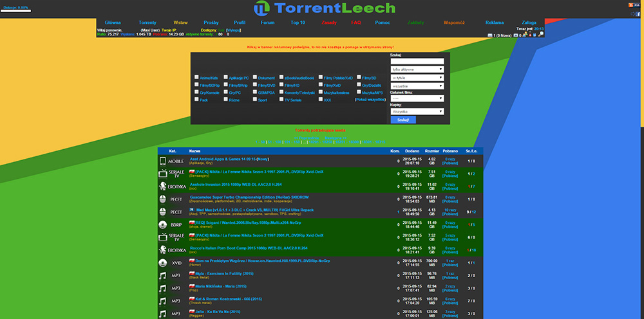Click the magnifier search icon in user bar
The width and height of the screenshot is (644, 319).
pyautogui.click(x=541, y=34)
